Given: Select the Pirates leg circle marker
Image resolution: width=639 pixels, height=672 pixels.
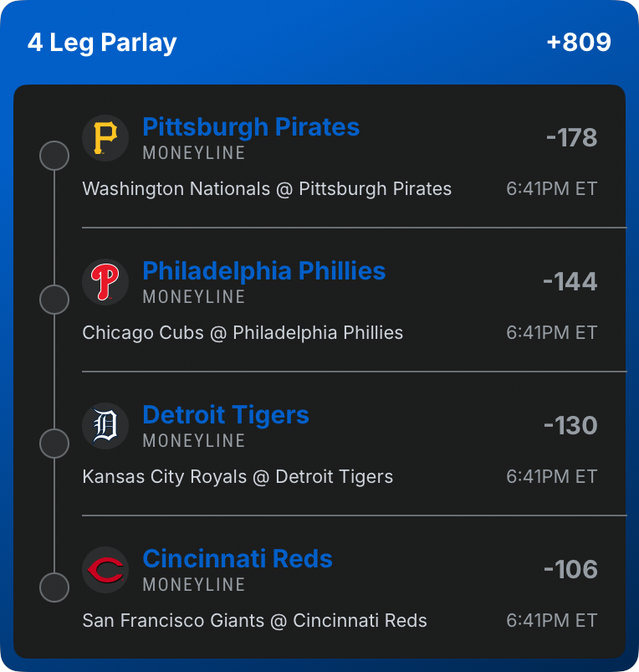Looking at the screenshot, I should [x=54, y=156].
